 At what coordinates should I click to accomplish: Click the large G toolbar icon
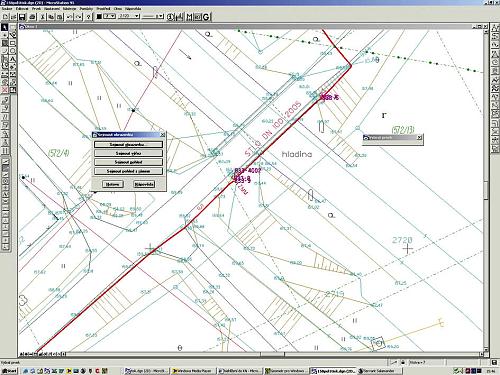(206, 17)
